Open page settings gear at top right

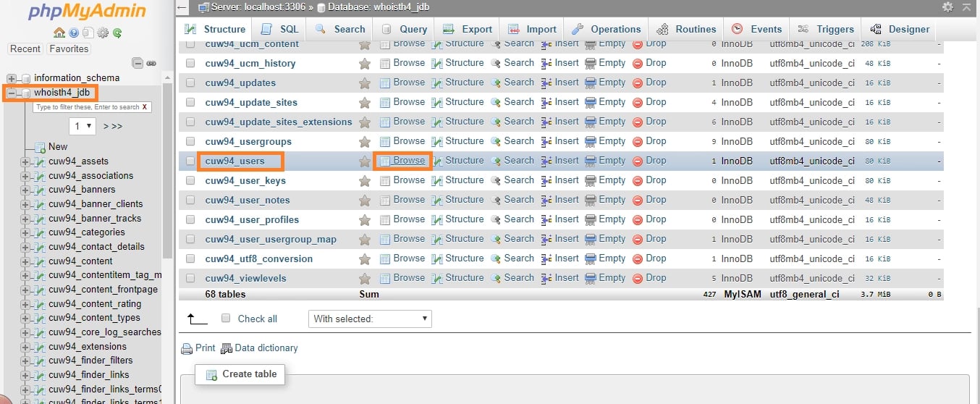[x=948, y=7]
